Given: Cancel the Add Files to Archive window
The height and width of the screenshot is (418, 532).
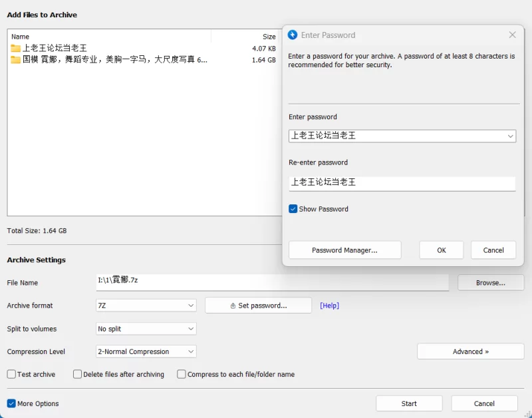Looking at the screenshot, I should pyautogui.click(x=484, y=403).
